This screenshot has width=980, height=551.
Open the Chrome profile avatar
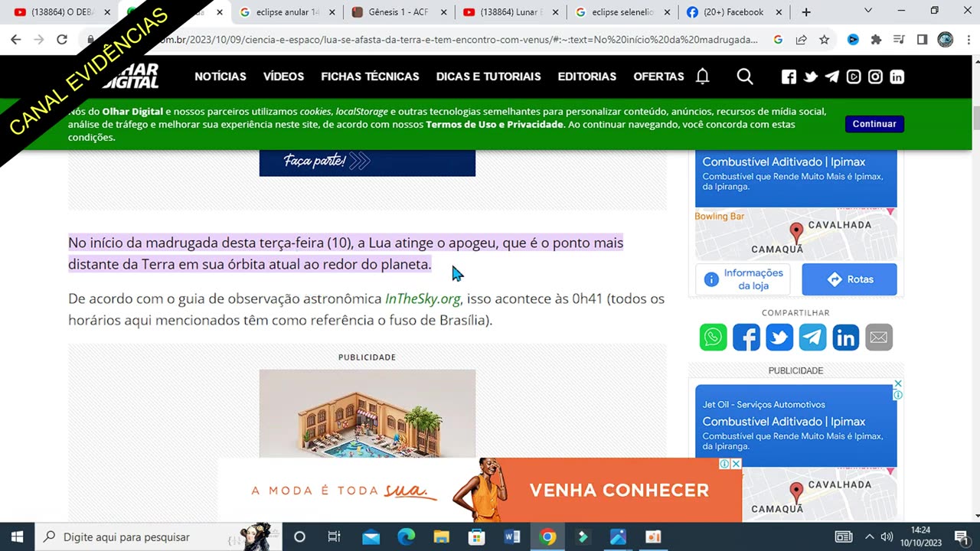tap(946, 40)
